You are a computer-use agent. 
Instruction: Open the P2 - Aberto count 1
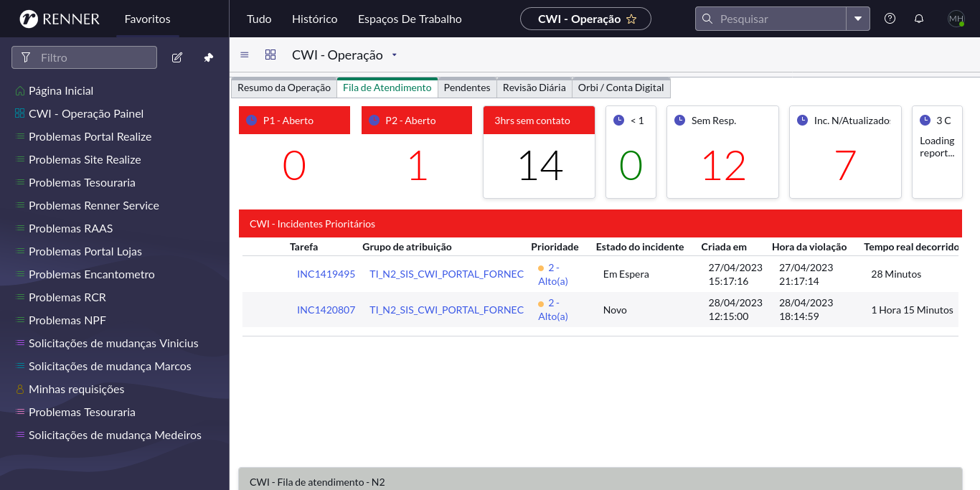pos(418,166)
